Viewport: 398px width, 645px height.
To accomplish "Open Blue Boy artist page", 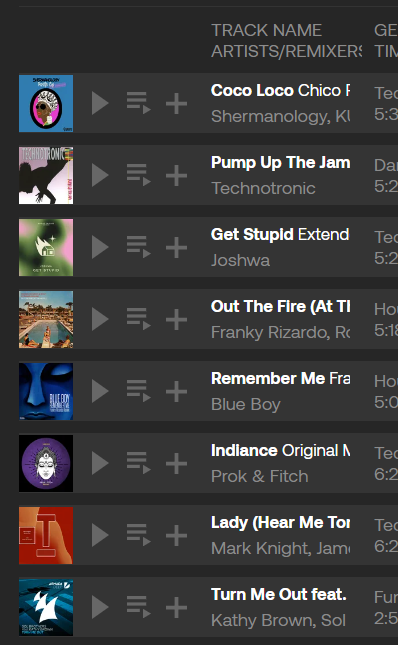I will point(246,404).
